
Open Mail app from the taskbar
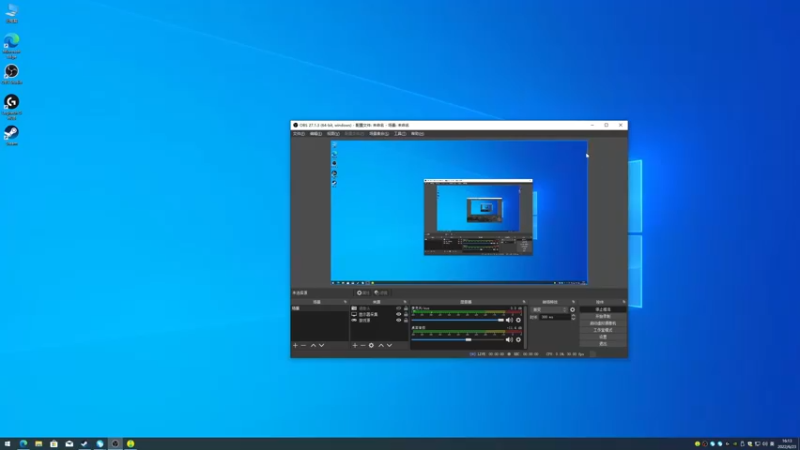point(69,444)
